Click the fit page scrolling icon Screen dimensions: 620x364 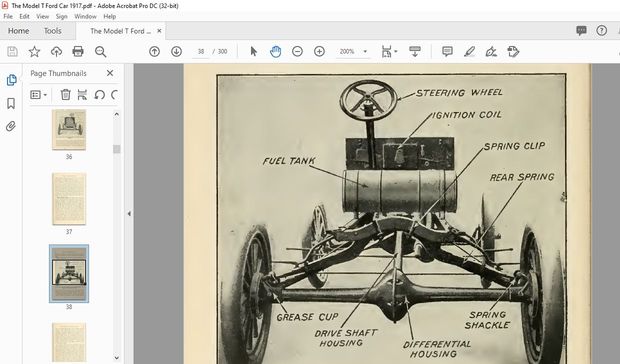(387, 51)
